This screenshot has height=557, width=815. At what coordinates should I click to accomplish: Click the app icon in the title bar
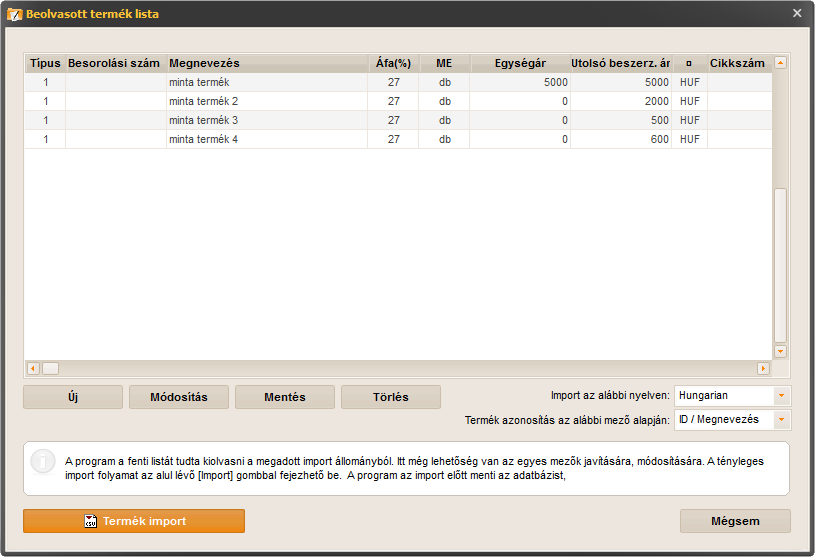[14, 14]
